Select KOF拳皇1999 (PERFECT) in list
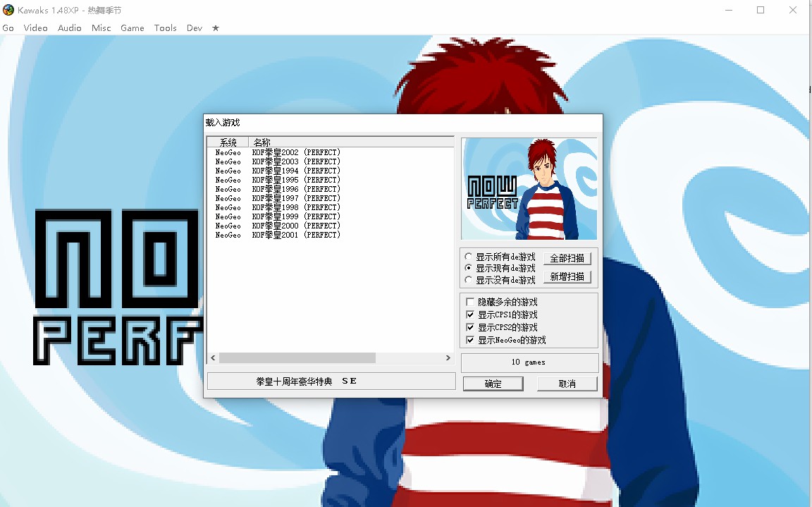 click(x=296, y=216)
